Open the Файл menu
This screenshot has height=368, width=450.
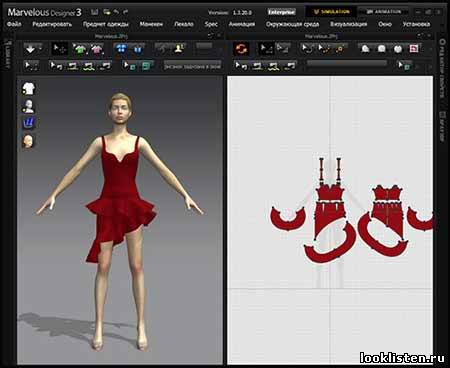pos(14,24)
